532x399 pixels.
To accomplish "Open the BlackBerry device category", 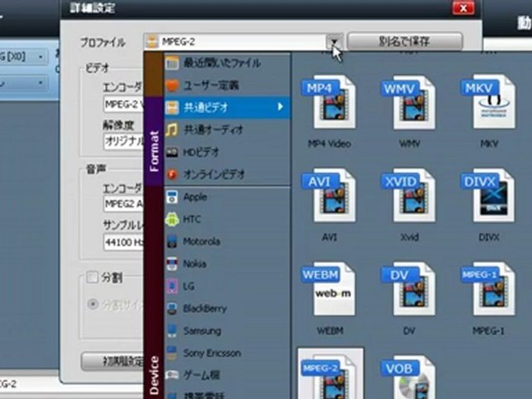I will (x=227, y=309).
